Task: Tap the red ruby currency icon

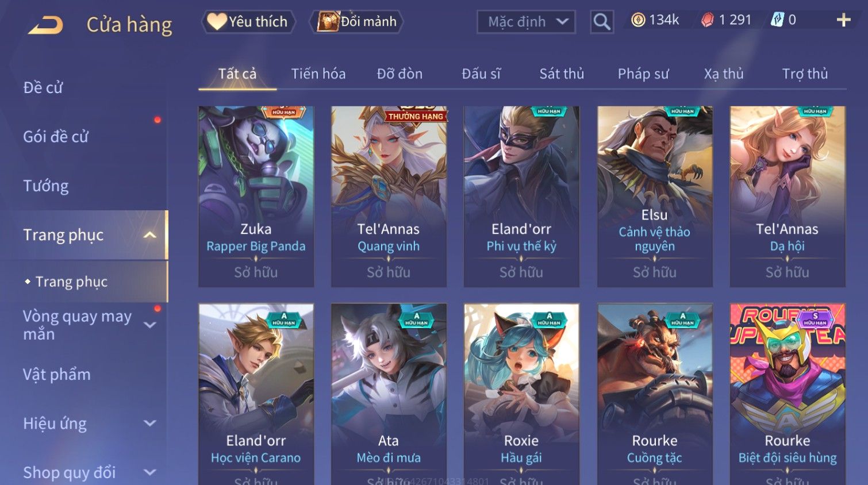Action: (x=708, y=20)
